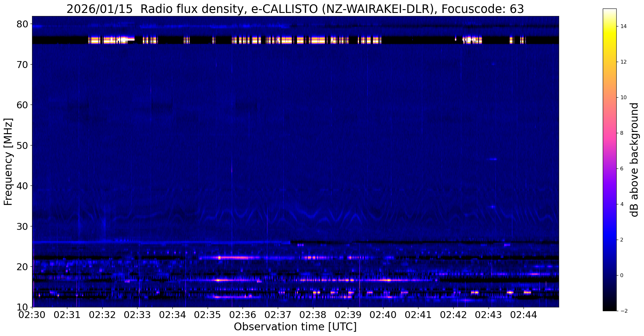Image resolution: width=644 pixels, height=336 pixels.
Task: Click the 50 MHz frequency tick label
Action: click(x=23, y=145)
